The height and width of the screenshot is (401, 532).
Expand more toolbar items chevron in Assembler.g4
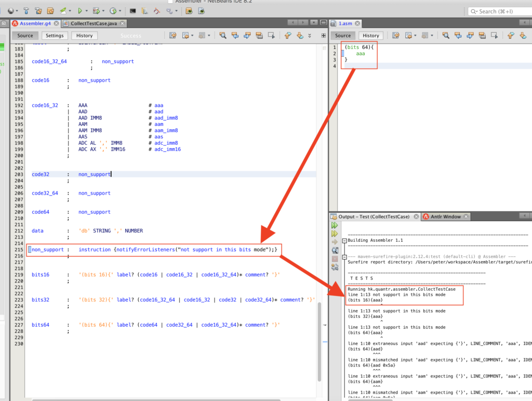[x=310, y=35]
